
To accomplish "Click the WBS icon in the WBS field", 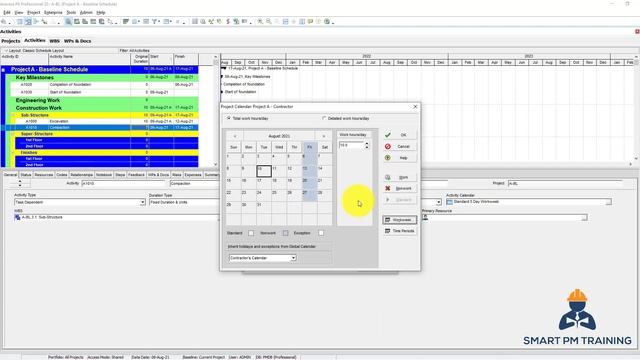I will (x=18, y=218).
